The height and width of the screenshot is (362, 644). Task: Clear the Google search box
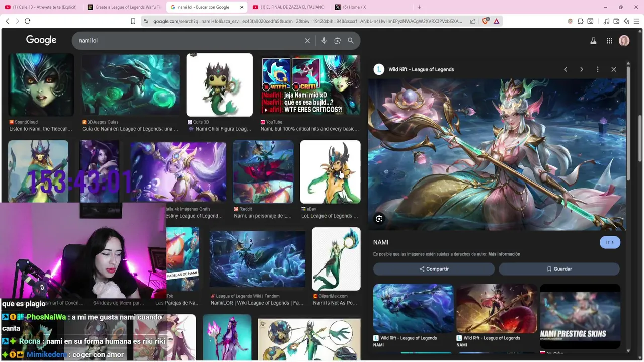point(307,41)
